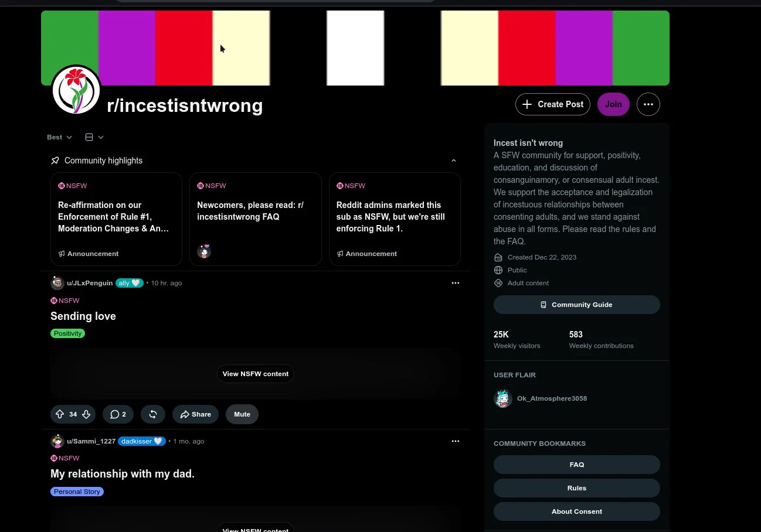This screenshot has height=532, width=761.
Task: Share the 'Sending love' post
Action: [x=195, y=414]
